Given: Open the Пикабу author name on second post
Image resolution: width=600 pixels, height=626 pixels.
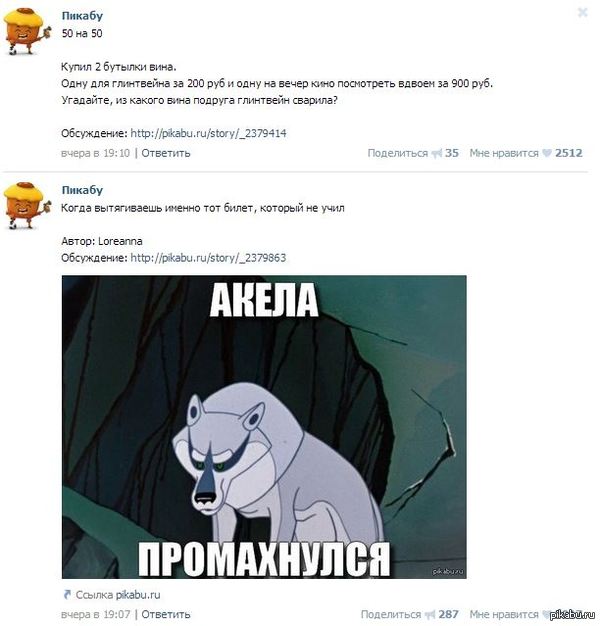Looking at the screenshot, I should click(82, 190).
